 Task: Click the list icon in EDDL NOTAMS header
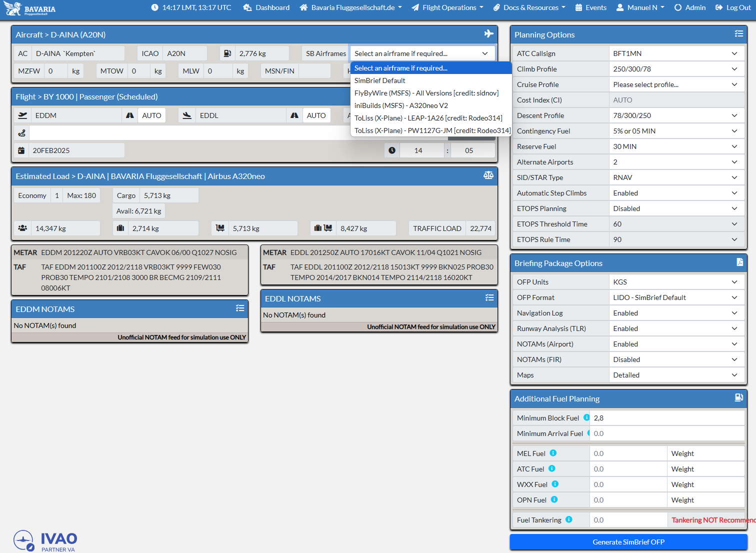489,297
